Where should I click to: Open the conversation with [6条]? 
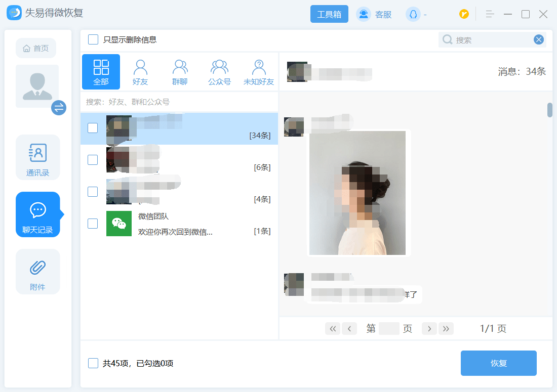click(179, 160)
